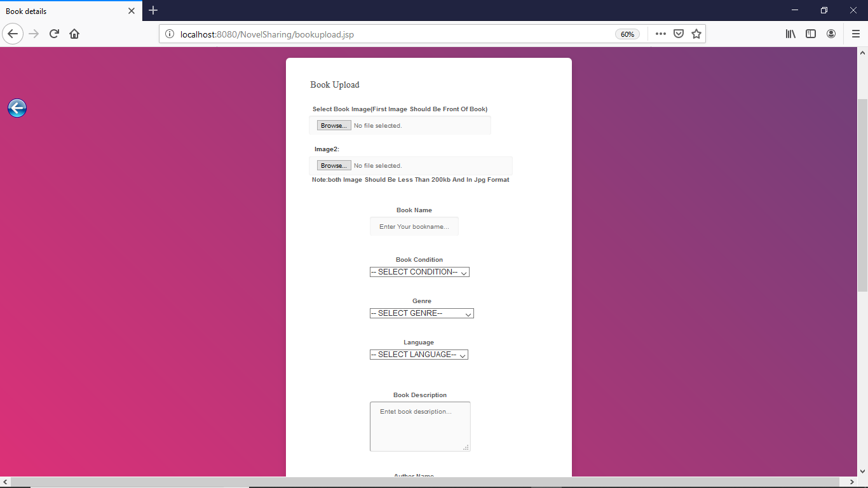Click the horizontal scrollbar right arrow

coord(853,482)
